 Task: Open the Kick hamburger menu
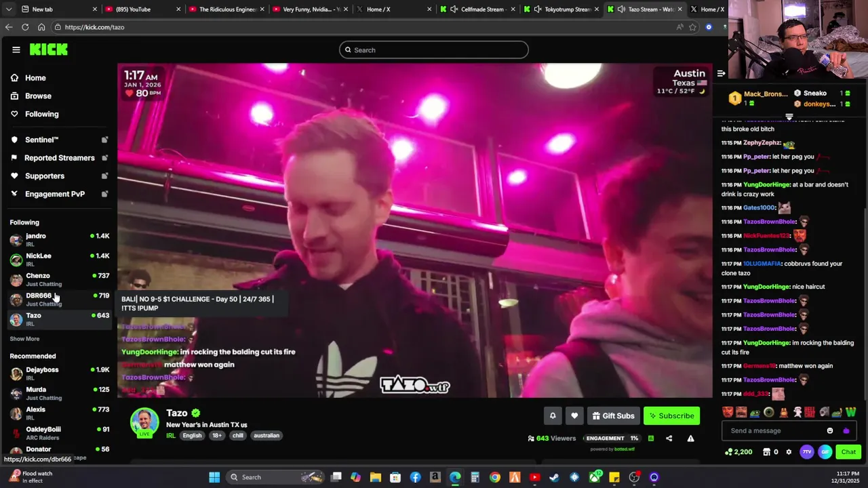pyautogui.click(x=16, y=49)
